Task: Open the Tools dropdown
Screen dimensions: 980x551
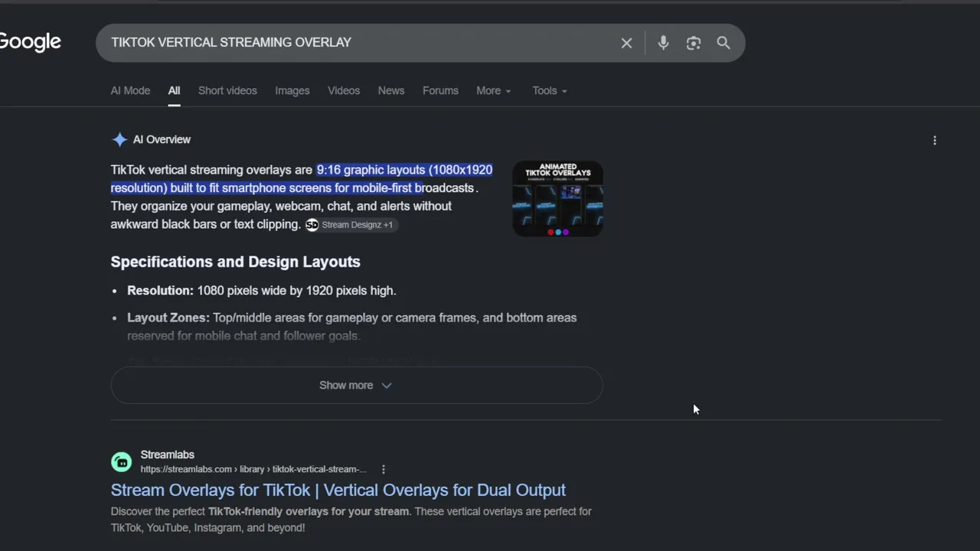Action: 549,90
